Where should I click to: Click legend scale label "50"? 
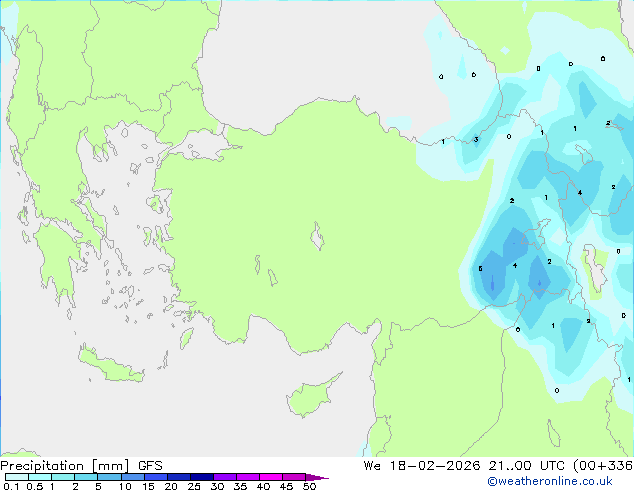coord(309,486)
